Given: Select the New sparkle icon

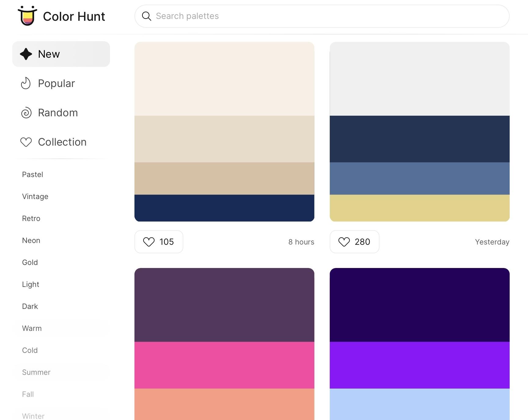Looking at the screenshot, I should 26,54.
